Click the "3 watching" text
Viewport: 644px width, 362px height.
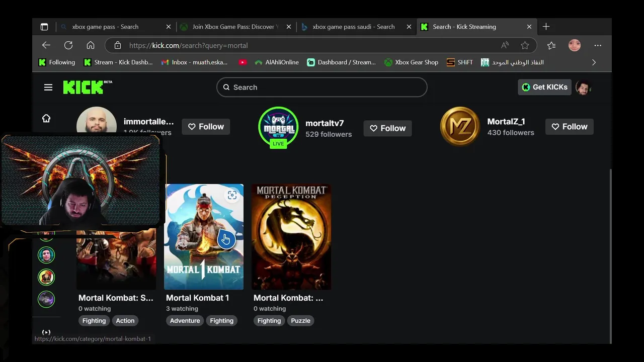click(182, 309)
